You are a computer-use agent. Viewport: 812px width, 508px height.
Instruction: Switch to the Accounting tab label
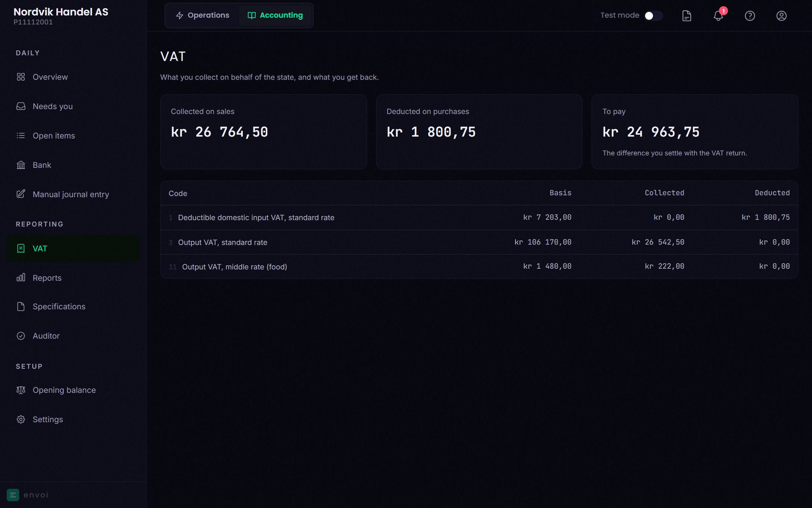pos(281,15)
